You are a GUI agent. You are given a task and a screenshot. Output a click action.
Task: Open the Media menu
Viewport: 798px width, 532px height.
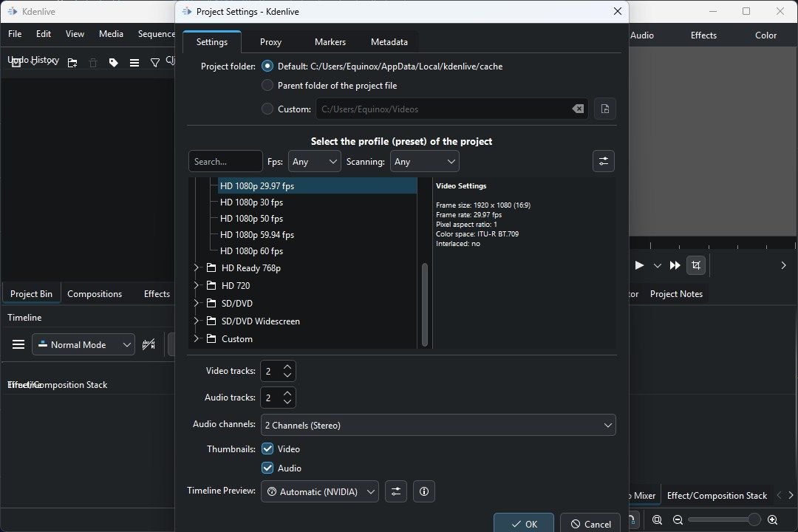[x=111, y=33]
